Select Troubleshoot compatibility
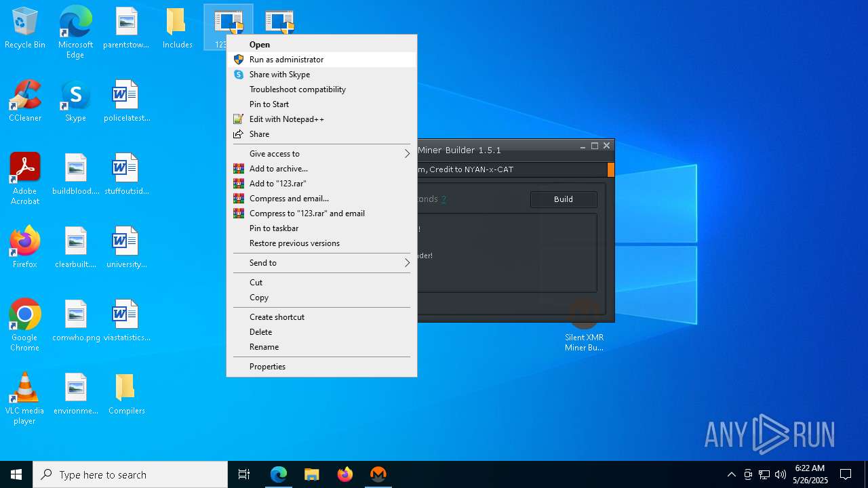 [x=321, y=89]
